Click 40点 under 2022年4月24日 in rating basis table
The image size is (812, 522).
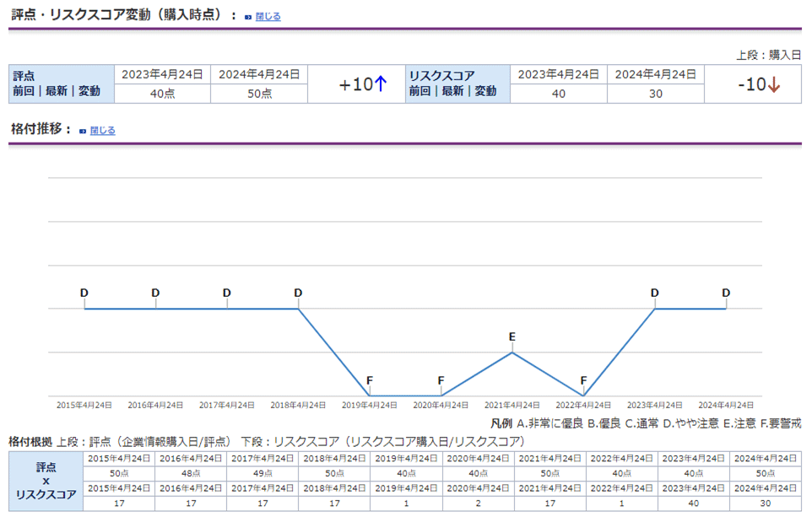tap(622, 473)
